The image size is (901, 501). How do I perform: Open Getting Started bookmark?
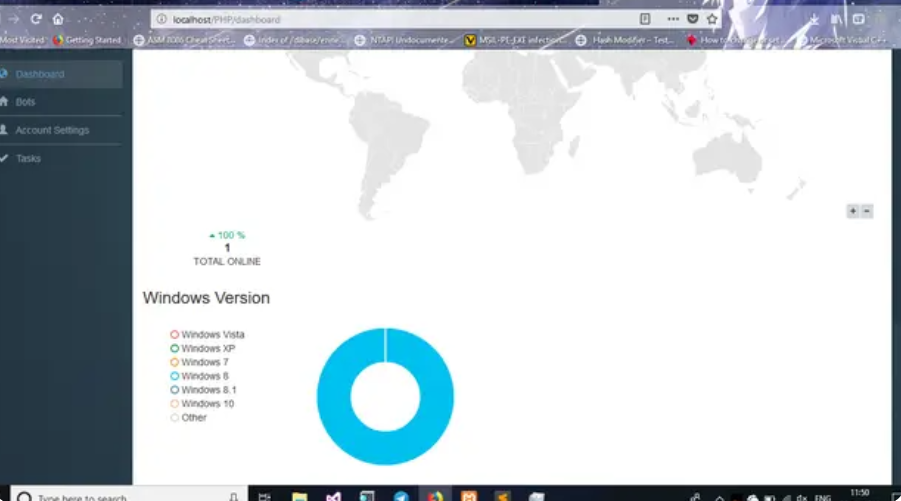(x=87, y=40)
